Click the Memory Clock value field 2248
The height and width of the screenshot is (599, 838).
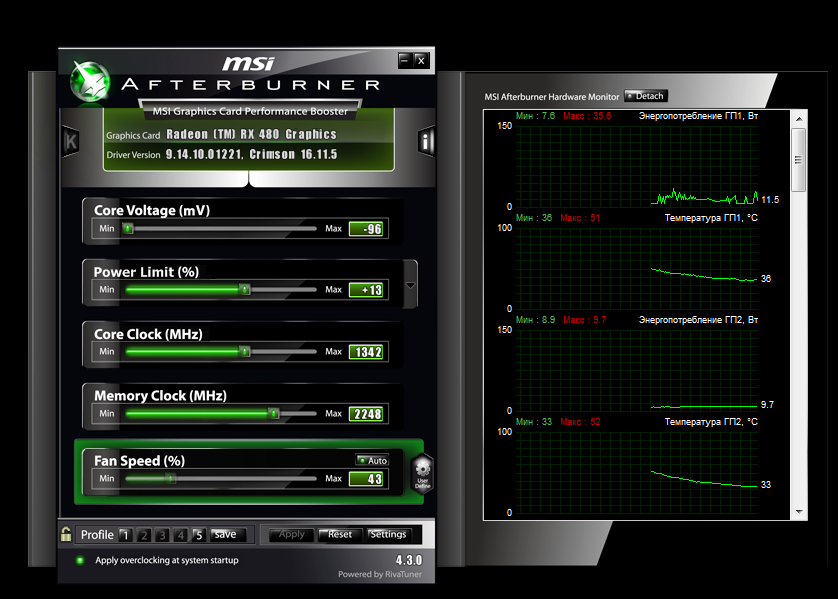click(366, 414)
